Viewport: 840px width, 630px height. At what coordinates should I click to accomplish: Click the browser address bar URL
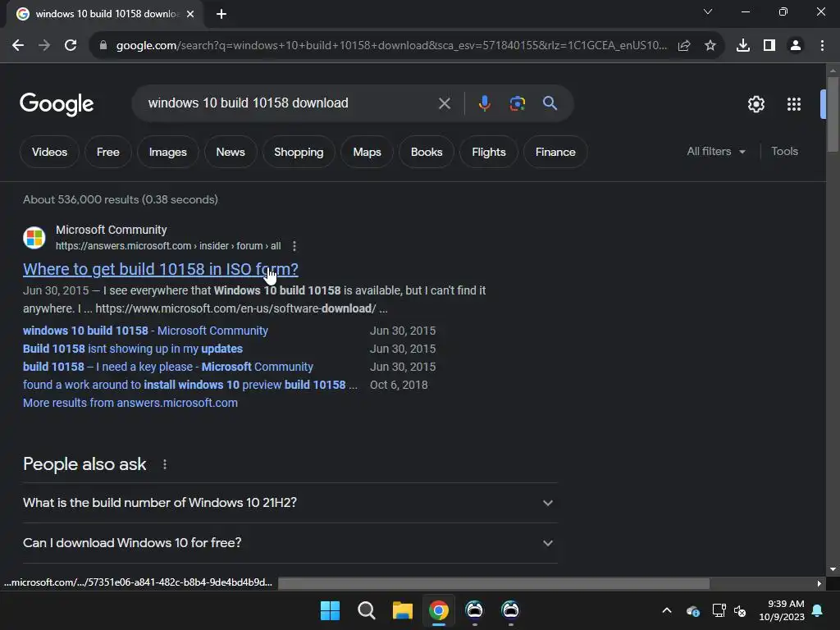pyautogui.click(x=391, y=46)
